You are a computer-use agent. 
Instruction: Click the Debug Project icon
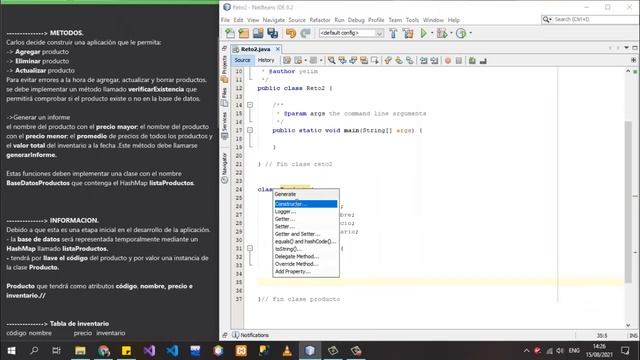tap(442, 33)
